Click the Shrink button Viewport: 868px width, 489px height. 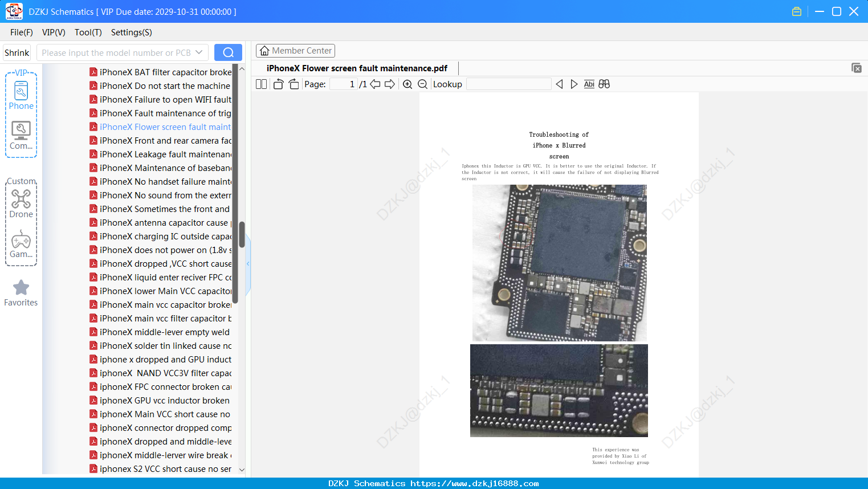(x=17, y=52)
